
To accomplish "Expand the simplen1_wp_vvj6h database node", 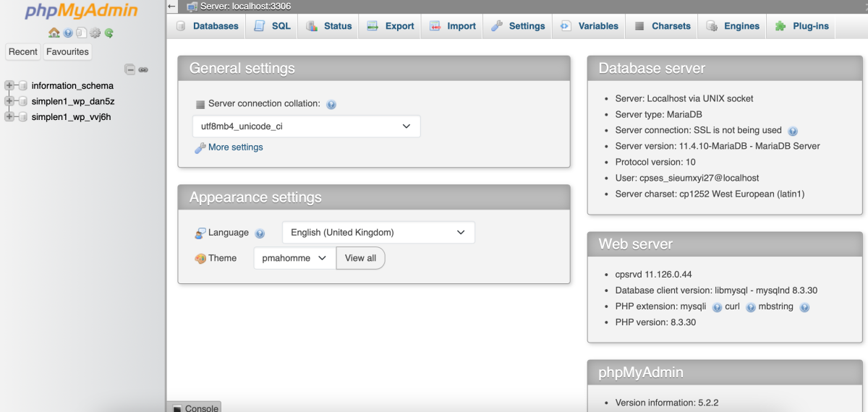I will (10, 116).
